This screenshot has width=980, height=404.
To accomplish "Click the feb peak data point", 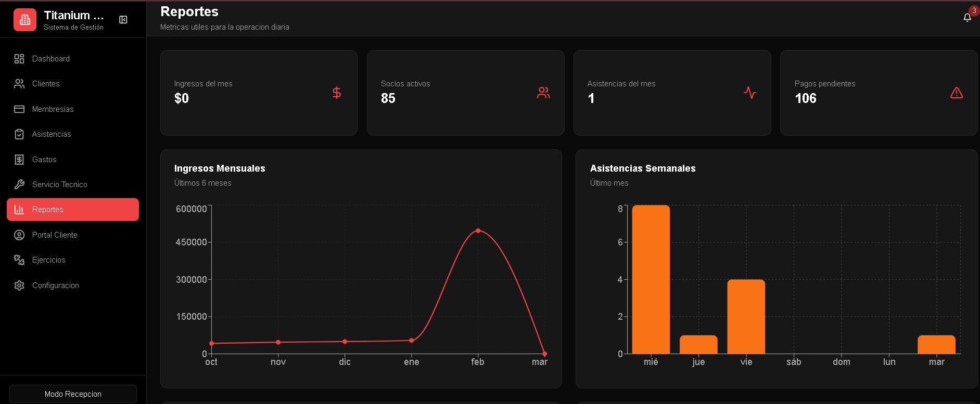I will point(478,230).
